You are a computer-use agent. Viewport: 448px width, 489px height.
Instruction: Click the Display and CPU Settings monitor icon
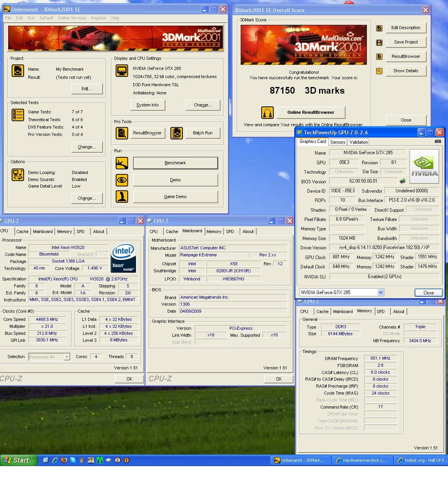[x=122, y=71]
